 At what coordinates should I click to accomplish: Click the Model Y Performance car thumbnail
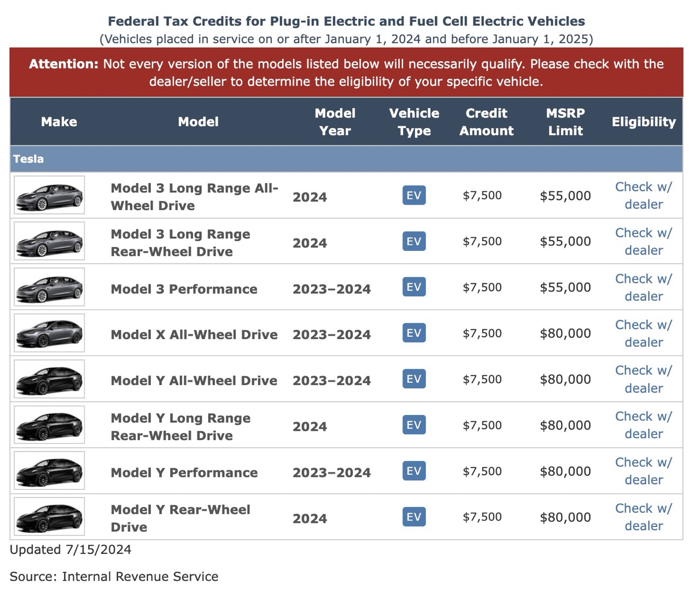coord(49,471)
